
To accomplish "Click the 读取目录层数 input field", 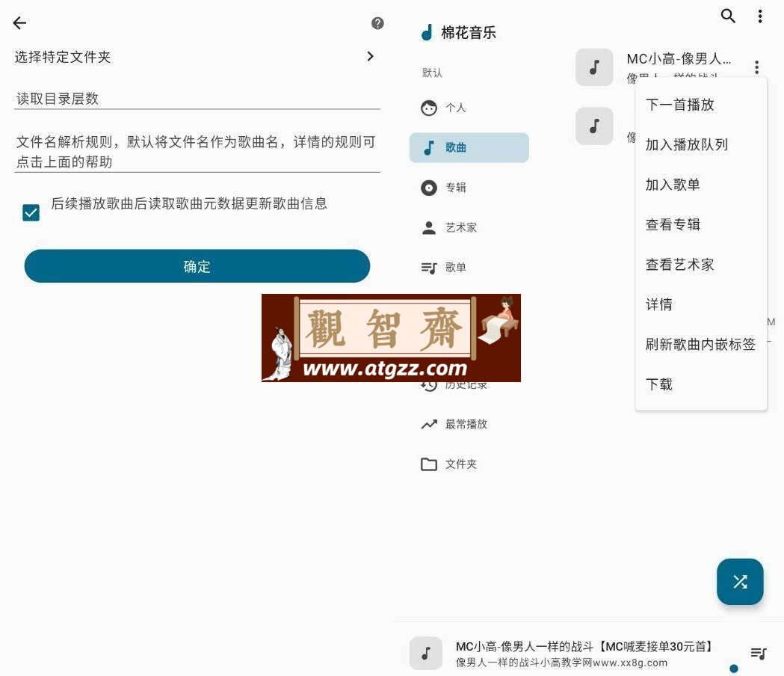I will click(x=197, y=99).
